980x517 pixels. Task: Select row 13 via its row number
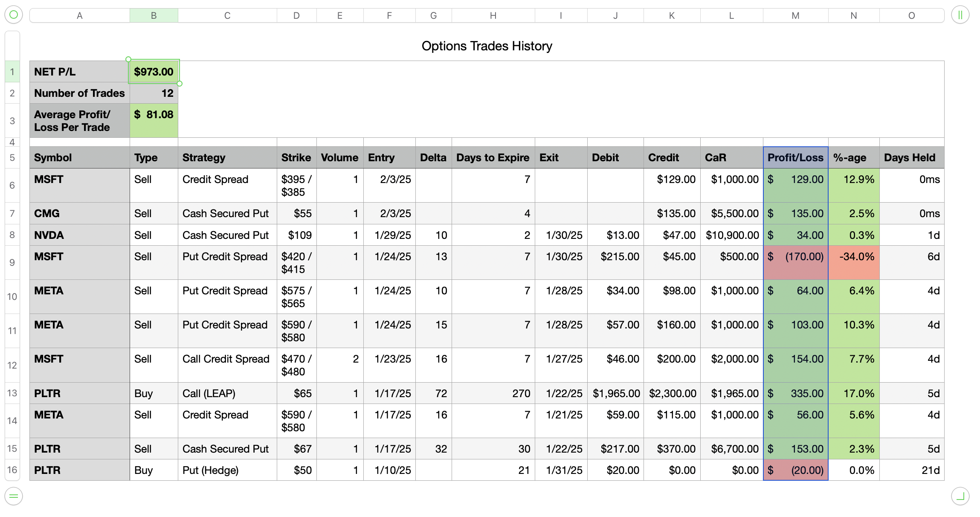(x=12, y=393)
